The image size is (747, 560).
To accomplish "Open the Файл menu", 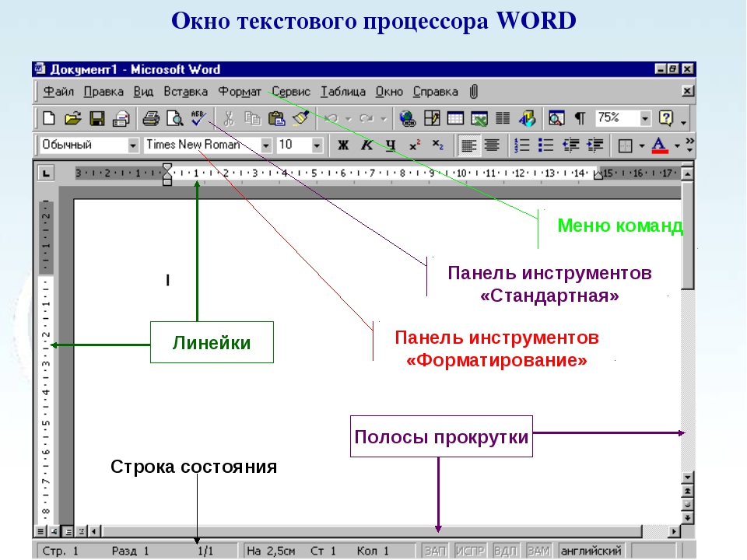I will coord(58,92).
